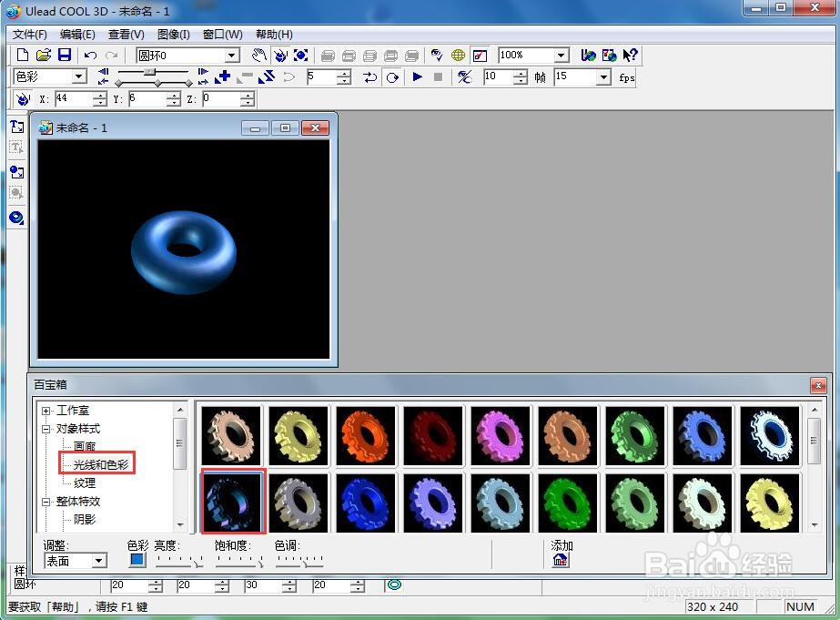Choose the orange gear preset thumbnail
This screenshot has height=620, width=840.
pyautogui.click(x=366, y=436)
